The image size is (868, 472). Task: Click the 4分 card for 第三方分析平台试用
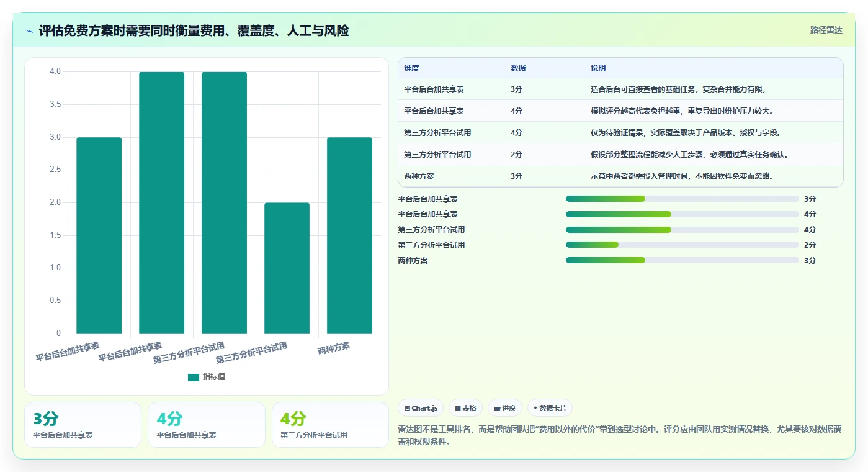[330, 425]
